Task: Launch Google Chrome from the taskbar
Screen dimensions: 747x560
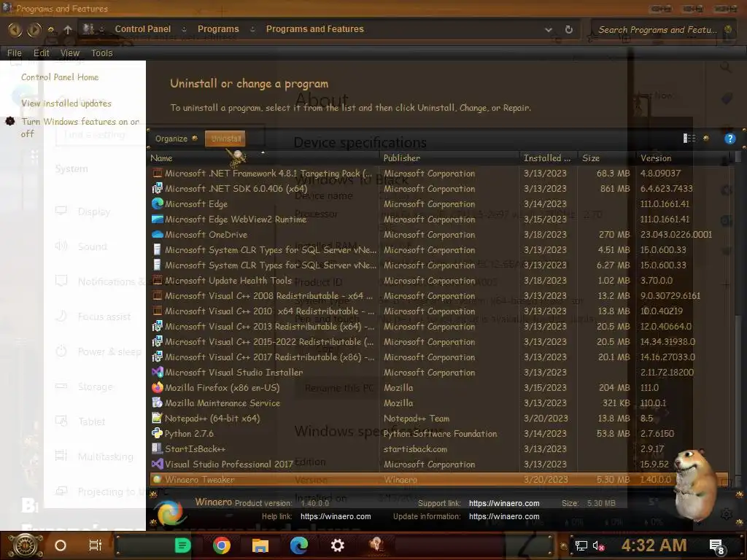Action: pyautogui.click(x=222, y=545)
